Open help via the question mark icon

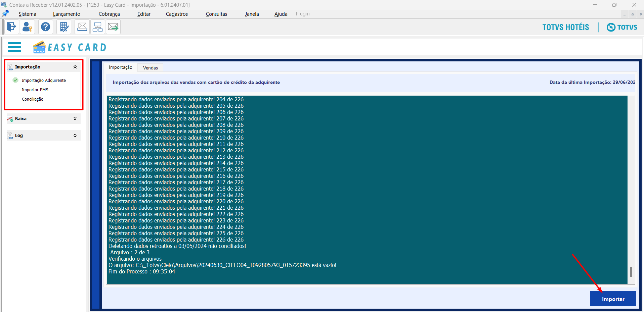click(x=46, y=27)
